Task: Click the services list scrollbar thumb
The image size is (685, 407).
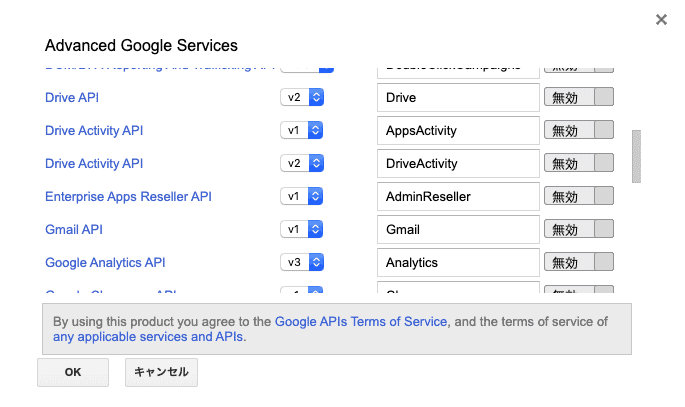Action: (x=636, y=156)
